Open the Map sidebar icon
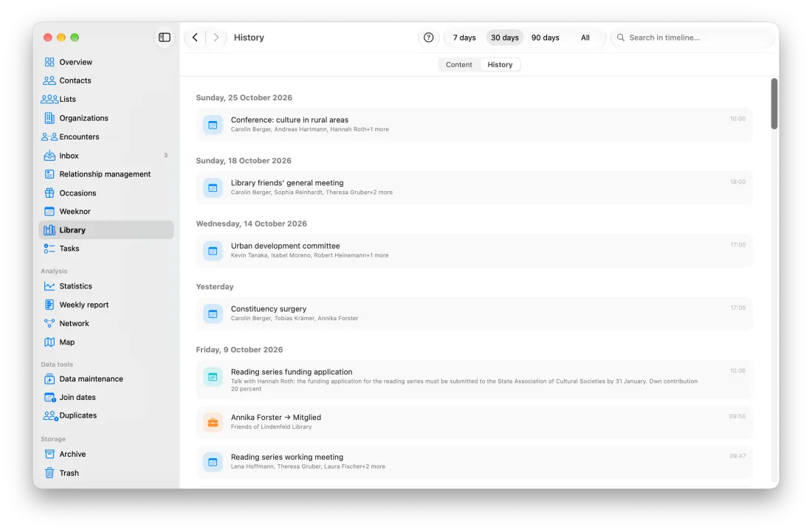 tap(49, 342)
